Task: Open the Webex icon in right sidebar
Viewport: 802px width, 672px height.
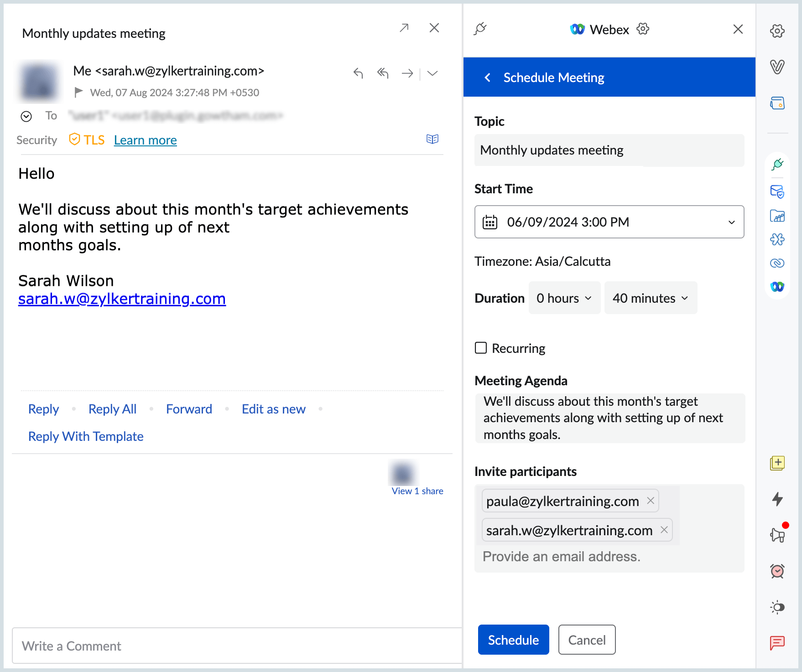Action: 777,286
